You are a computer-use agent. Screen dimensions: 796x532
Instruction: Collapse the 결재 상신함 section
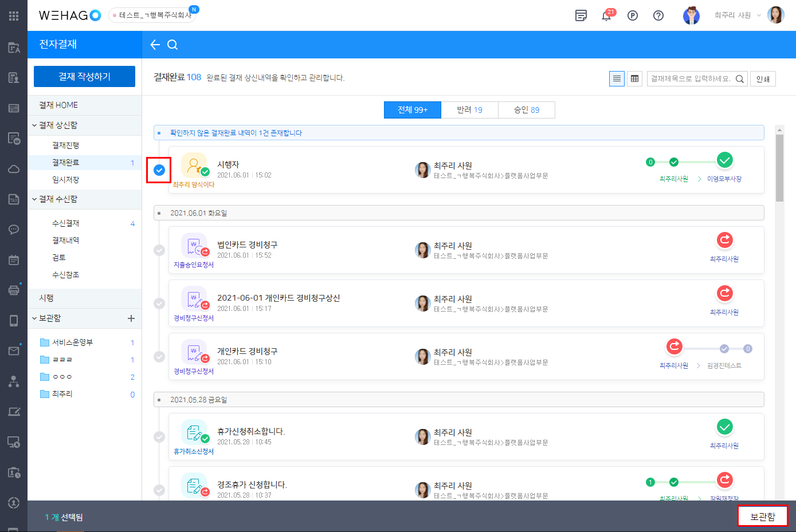[35, 125]
